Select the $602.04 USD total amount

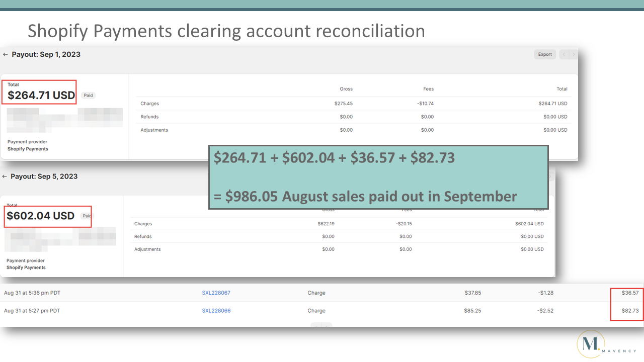(40, 216)
